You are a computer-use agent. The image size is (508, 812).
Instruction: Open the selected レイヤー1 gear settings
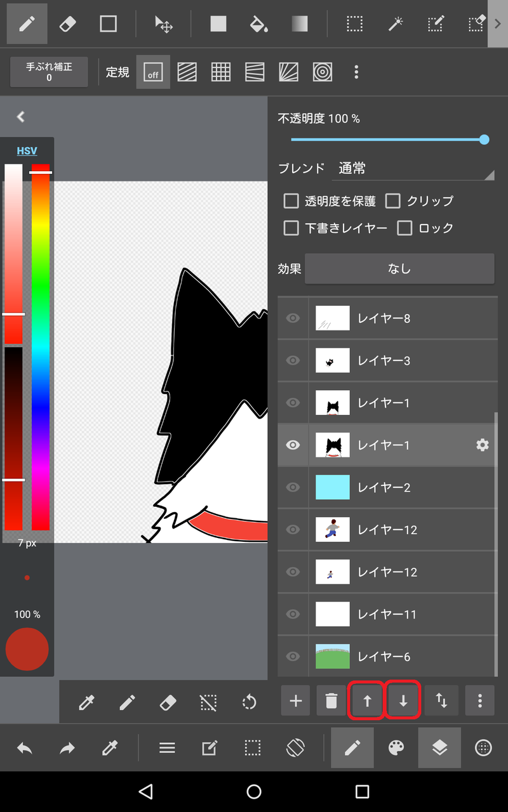point(483,445)
